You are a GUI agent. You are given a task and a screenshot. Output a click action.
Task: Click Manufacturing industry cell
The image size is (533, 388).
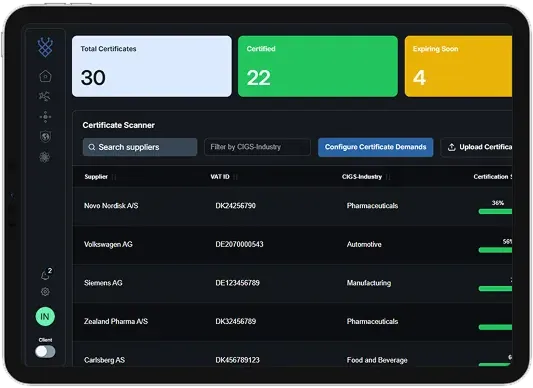(x=369, y=283)
